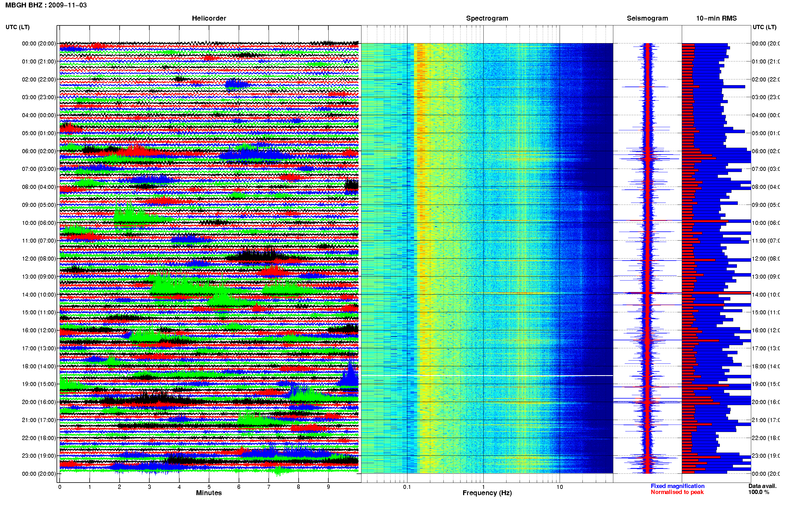Click the "18:00 (14:00)" left time label

[39, 366]
